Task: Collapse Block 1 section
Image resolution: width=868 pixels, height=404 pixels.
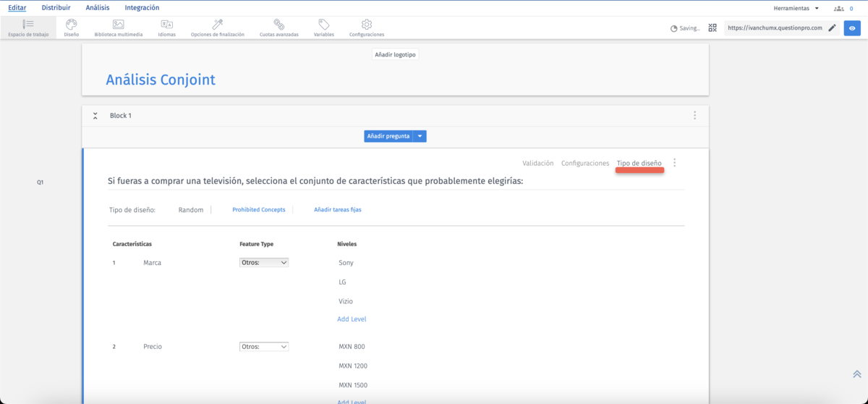Action: point(95,116)
